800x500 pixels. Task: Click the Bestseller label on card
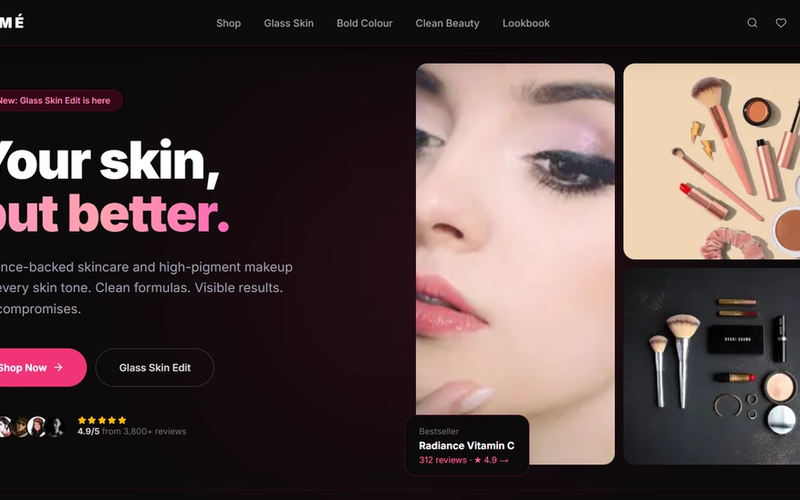[x=439, y=431]
